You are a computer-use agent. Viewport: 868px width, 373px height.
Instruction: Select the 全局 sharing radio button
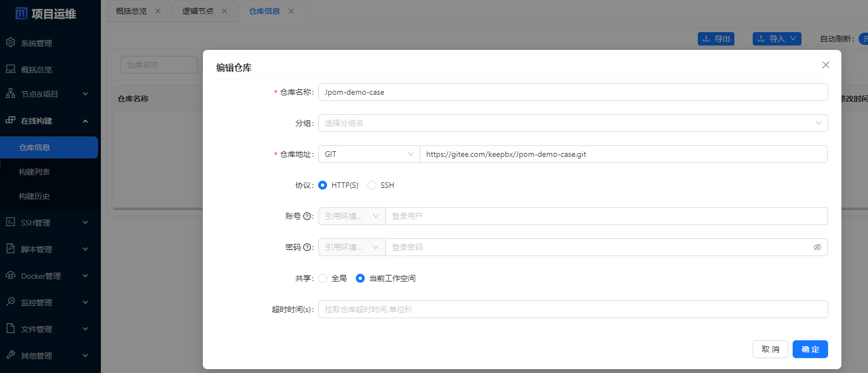(x=323, y=278)
